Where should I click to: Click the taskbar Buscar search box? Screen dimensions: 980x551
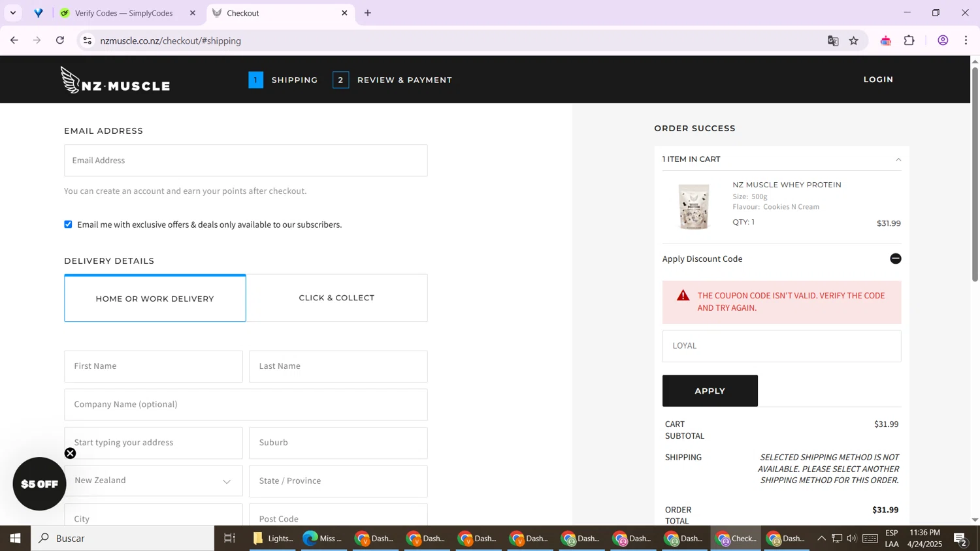click(123, 539)
